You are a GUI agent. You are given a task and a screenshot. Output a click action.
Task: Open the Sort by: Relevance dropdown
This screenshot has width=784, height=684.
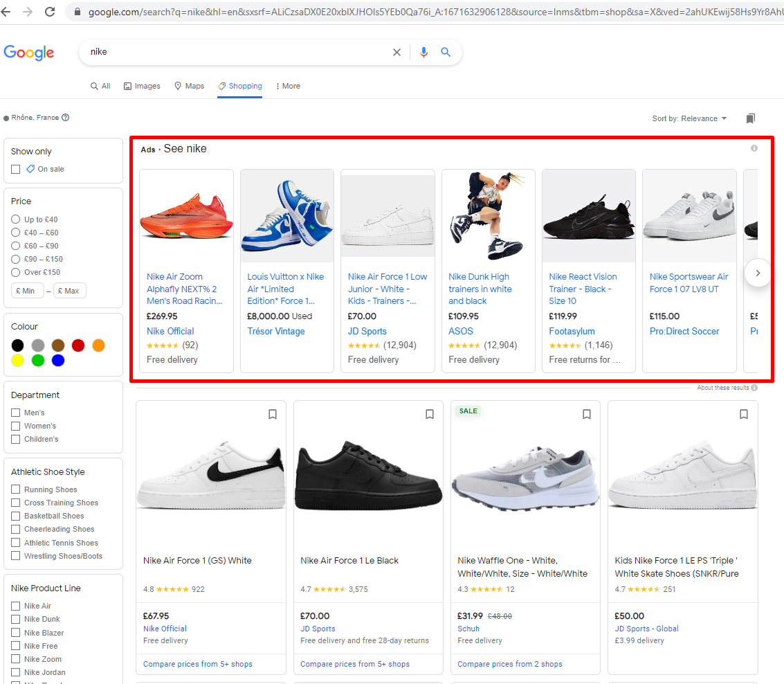[x=689, y=118]
